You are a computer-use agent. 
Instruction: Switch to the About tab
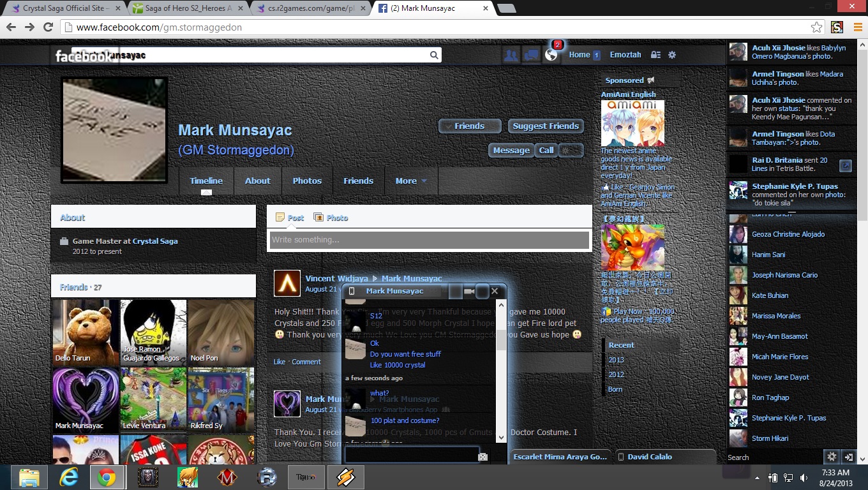point(257,181)
